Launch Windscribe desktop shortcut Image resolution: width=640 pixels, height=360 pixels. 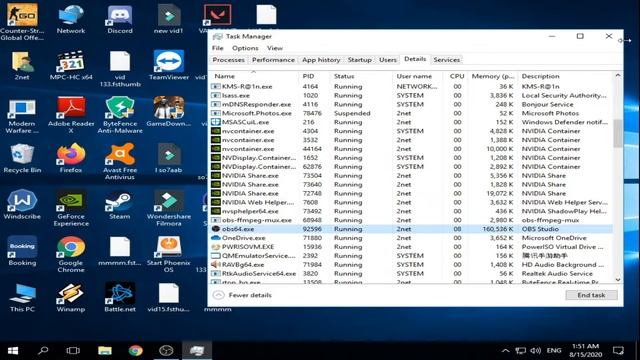tap(22, 205)
